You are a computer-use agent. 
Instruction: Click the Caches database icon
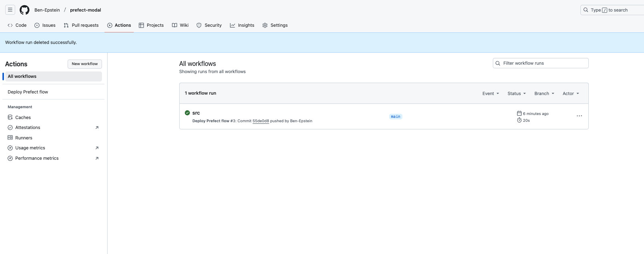pos(10,117)
